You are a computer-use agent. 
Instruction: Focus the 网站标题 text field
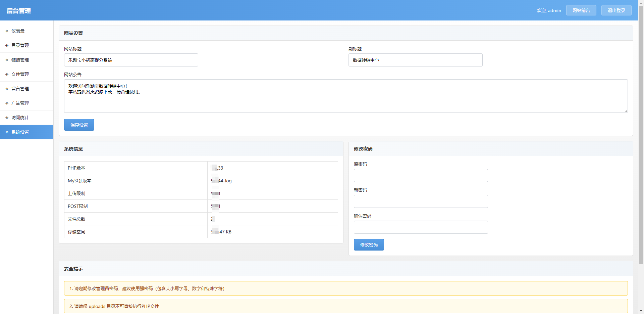[x=131, y=60]
